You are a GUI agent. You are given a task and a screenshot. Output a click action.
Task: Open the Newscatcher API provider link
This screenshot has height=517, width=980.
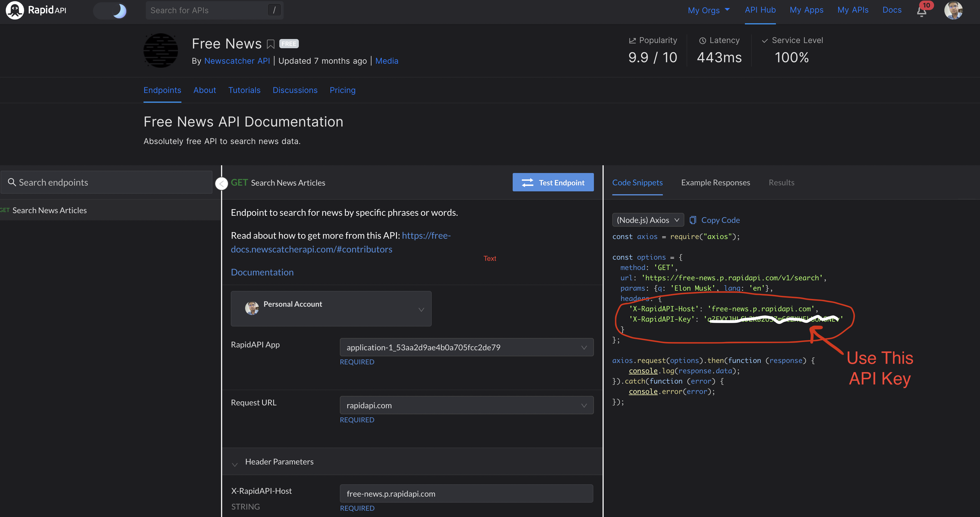pos(237,61)
